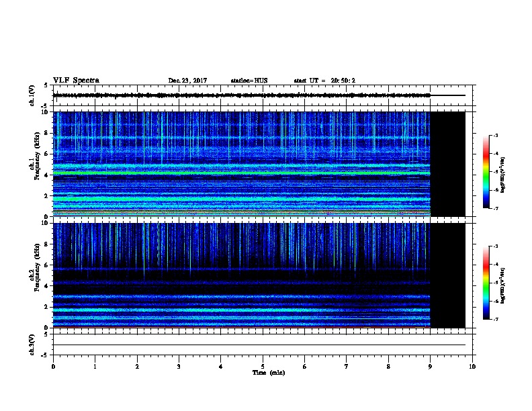This screenshot has height=411, width=532.
Task: Click time axis tick label 3
Action: [179, 367]
